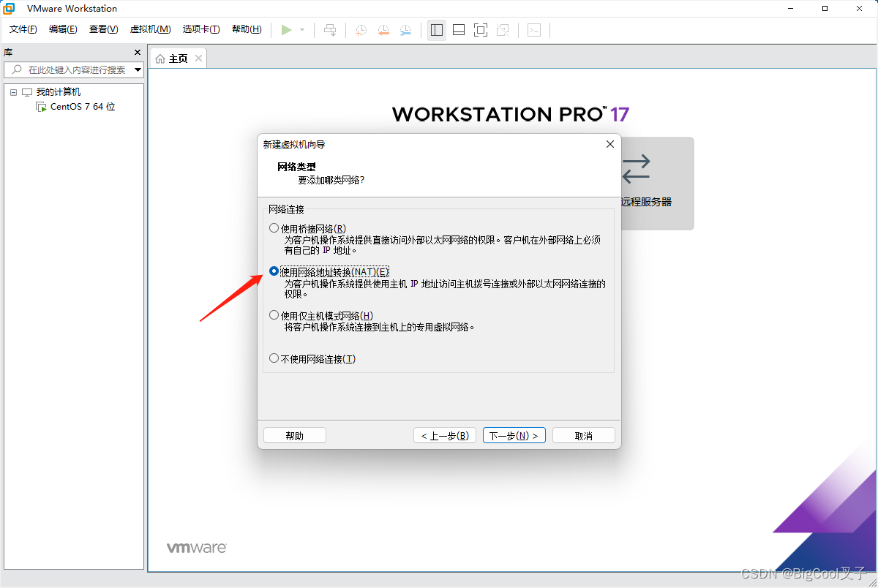Open the 选项卡(T) menu
Viewport: 878px width, 588px height.
point(201,29)
